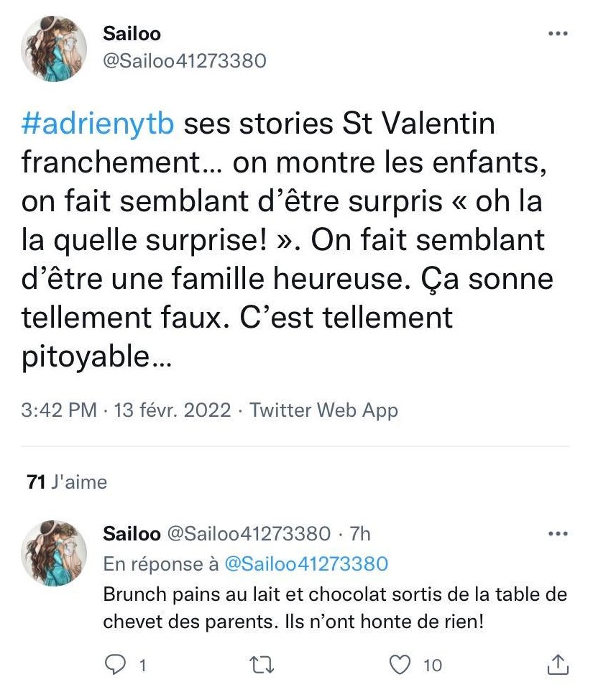
Task: Click the @Sailoo41273380 handle under the main tweet name
Action: point(185,61)
